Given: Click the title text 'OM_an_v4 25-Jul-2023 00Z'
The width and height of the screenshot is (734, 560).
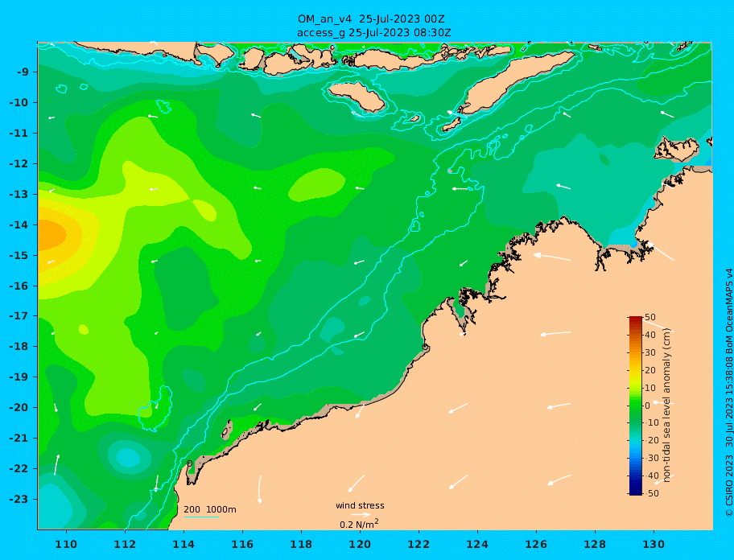Looking at the screenshot, I should [371, 19].
